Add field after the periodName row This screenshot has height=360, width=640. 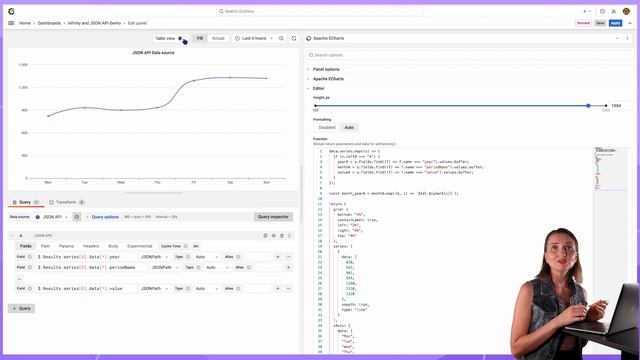288,267
